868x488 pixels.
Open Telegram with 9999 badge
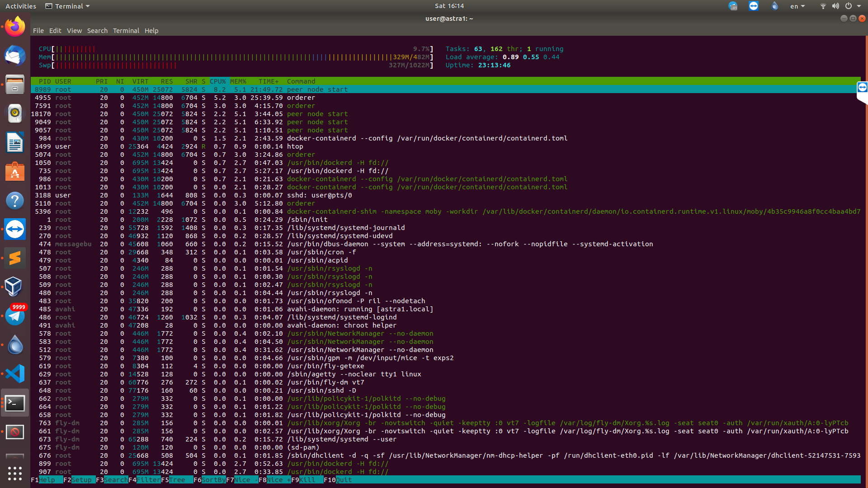pos(15,316)
